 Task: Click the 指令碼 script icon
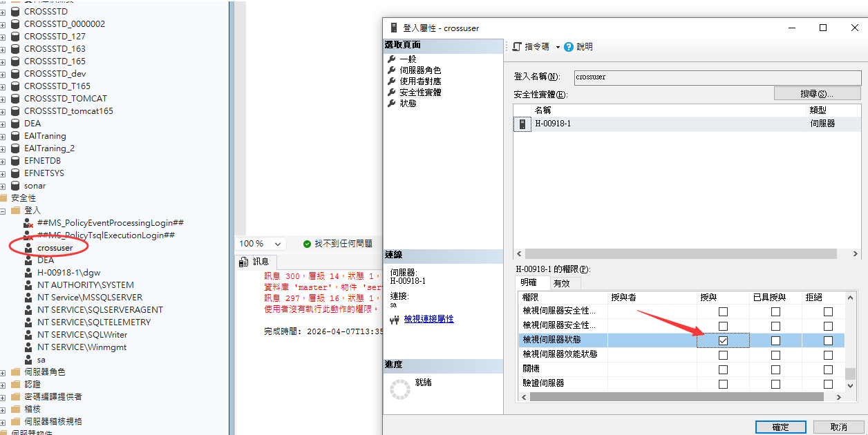(x=517, y=47)
